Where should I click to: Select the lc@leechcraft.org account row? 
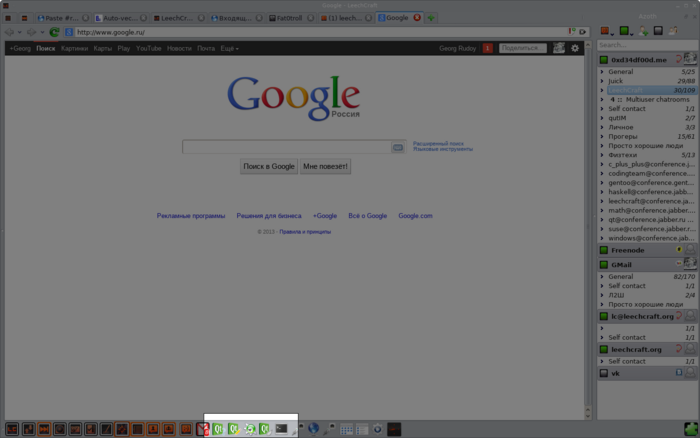(x=647, y=316)
